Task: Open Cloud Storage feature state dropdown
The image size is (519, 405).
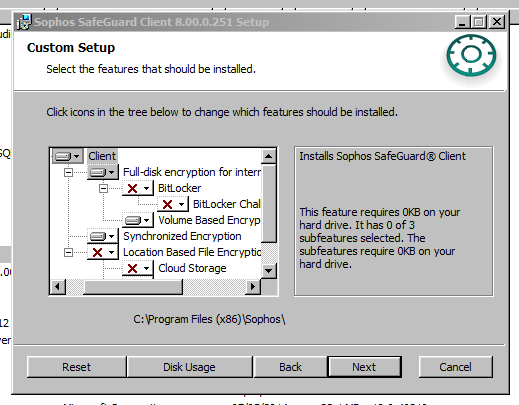Action: (138, 268)
